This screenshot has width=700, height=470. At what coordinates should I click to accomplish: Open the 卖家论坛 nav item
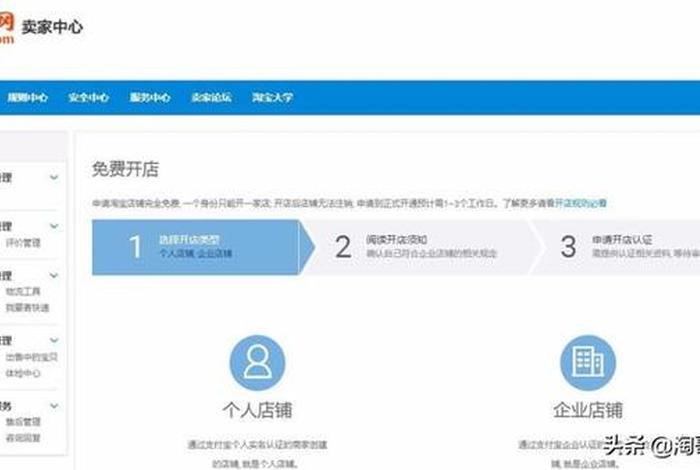(x=211, y=97)
